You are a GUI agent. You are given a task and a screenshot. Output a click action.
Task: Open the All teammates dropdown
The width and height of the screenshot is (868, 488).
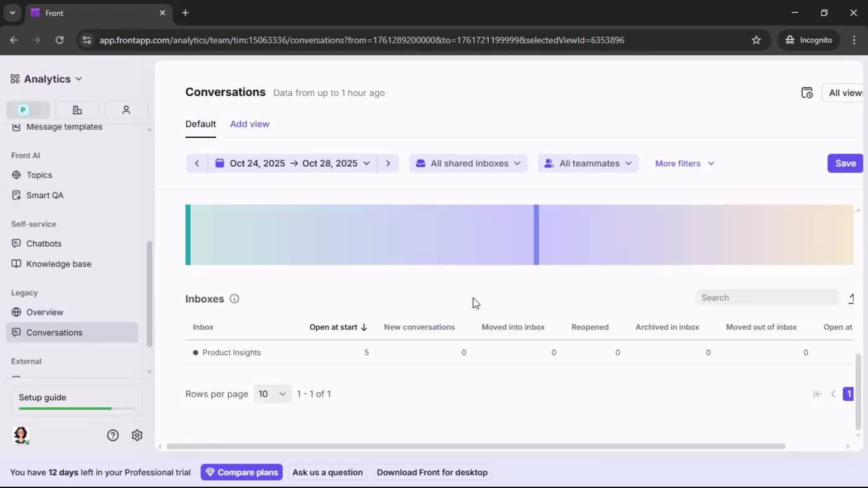(x=588, y=163)
